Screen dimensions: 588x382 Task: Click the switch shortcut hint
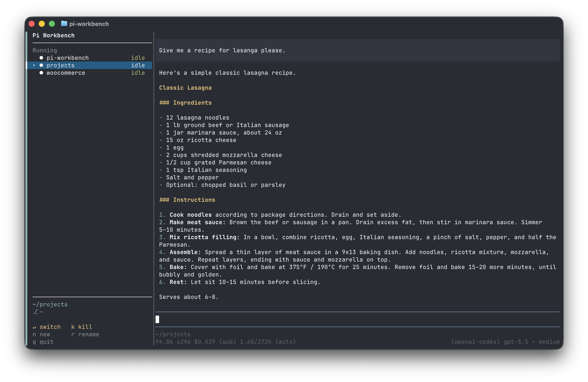click(x=46, y=327)
